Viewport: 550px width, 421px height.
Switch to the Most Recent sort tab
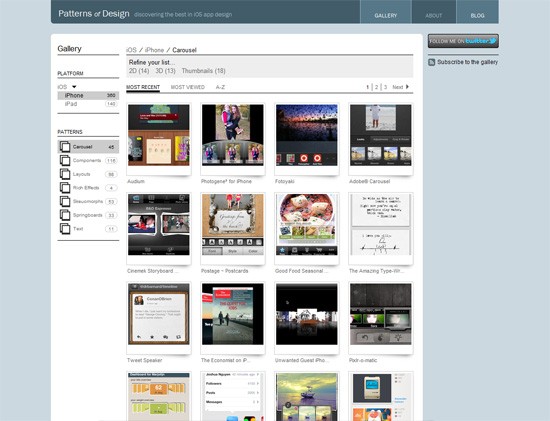pos(143,87)
